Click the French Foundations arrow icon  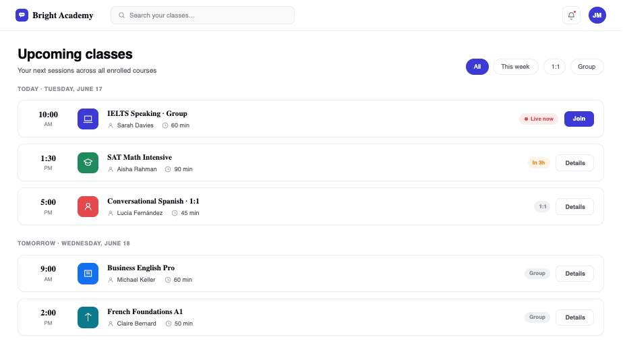click(x=88, y=317)
